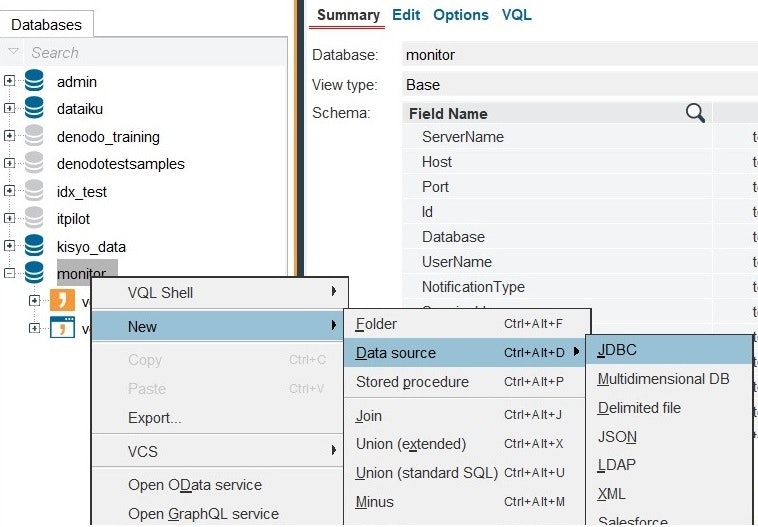The width and height of the screenshot is (758, 527).
Task: Open the New submenu
Action: 218,326
